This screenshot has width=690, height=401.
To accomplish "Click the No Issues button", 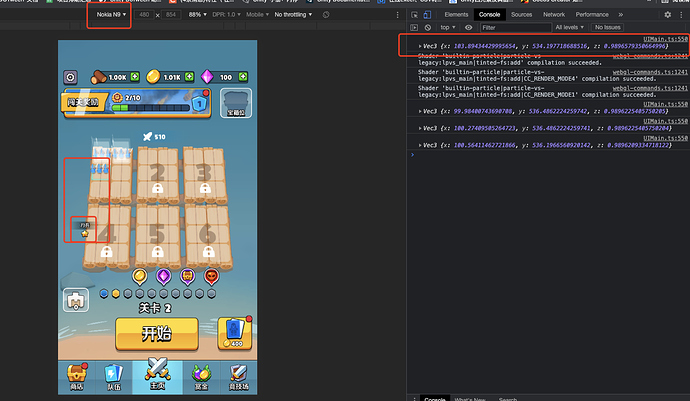I will coord(607,27).
